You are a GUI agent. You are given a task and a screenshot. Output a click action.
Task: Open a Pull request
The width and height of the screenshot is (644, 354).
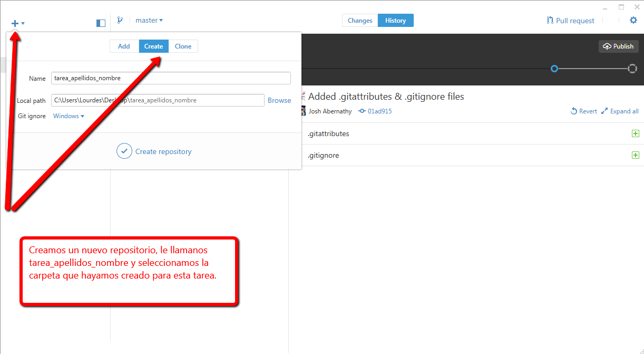tap(571, 21)
